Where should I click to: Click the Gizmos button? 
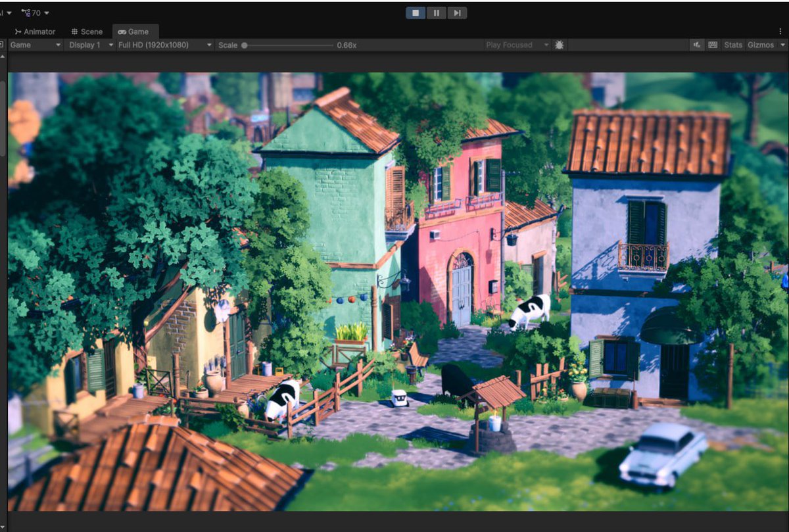[761, 45]
